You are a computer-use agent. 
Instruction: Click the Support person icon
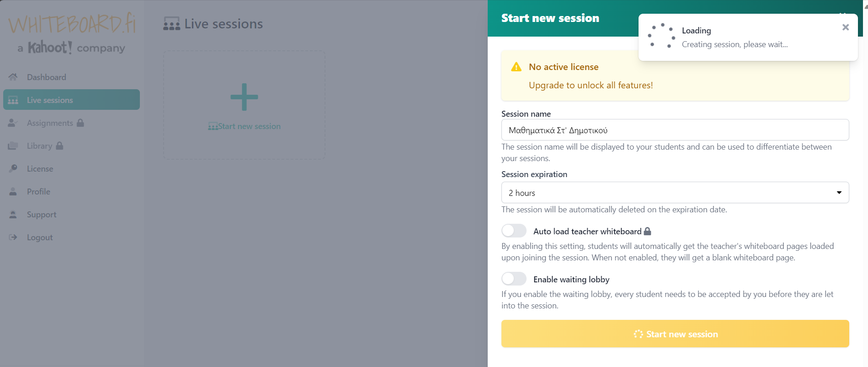13,214
